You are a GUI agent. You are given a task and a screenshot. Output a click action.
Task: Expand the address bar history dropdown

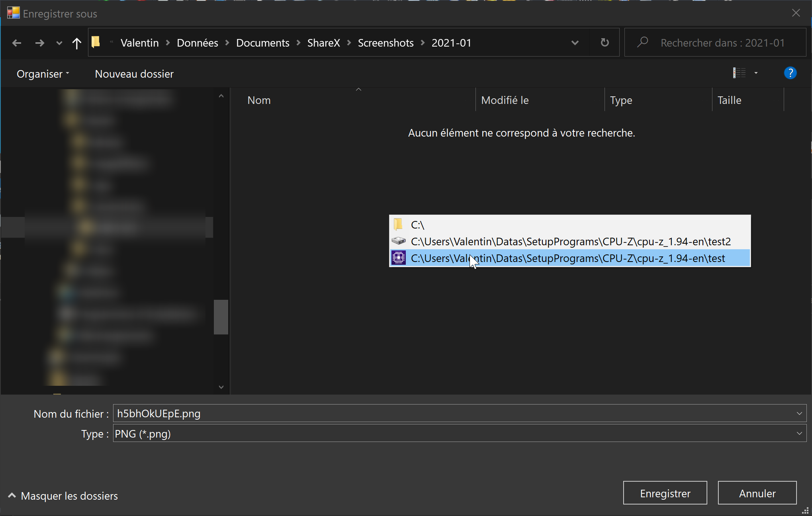[x=575, y=43]
